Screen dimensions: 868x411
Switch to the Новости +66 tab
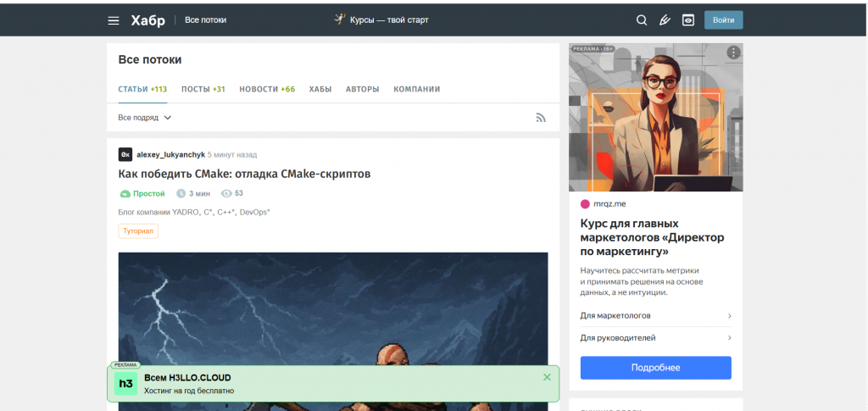[267, 89]
